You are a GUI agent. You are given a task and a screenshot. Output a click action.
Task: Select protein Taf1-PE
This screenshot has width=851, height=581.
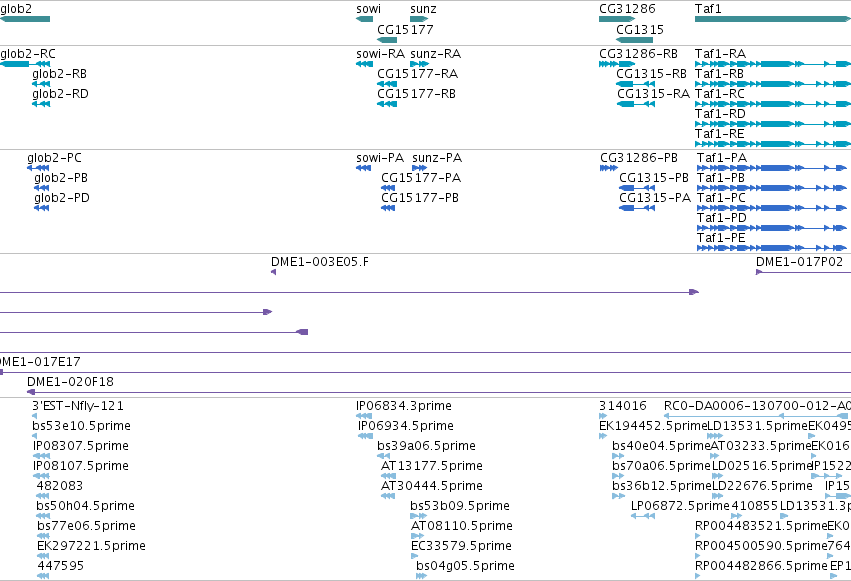point(772,248)
